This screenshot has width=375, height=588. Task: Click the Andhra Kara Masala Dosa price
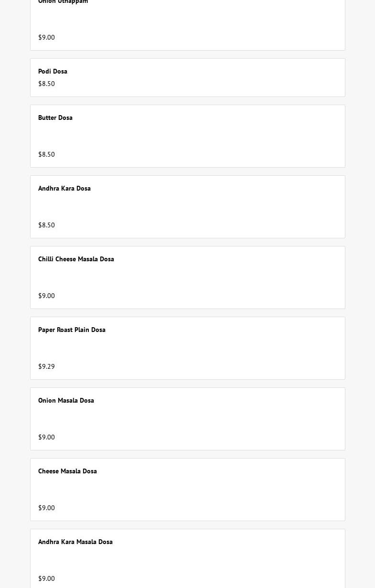[x=46, y=578]
